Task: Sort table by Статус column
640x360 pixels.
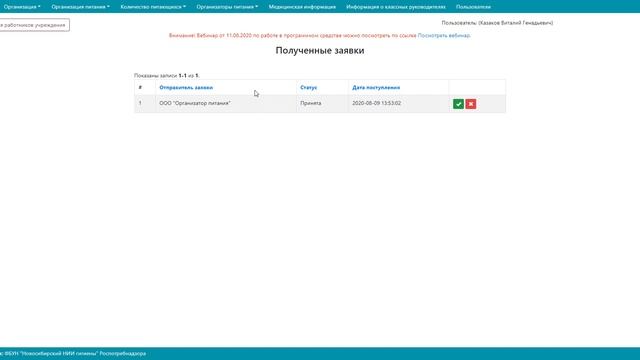Action: tap(309, 87)
